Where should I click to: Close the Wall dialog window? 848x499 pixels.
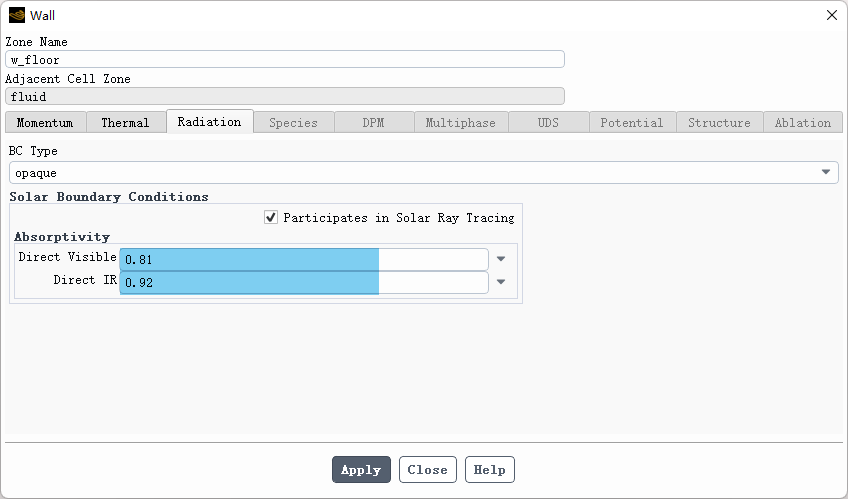point(831,15)
